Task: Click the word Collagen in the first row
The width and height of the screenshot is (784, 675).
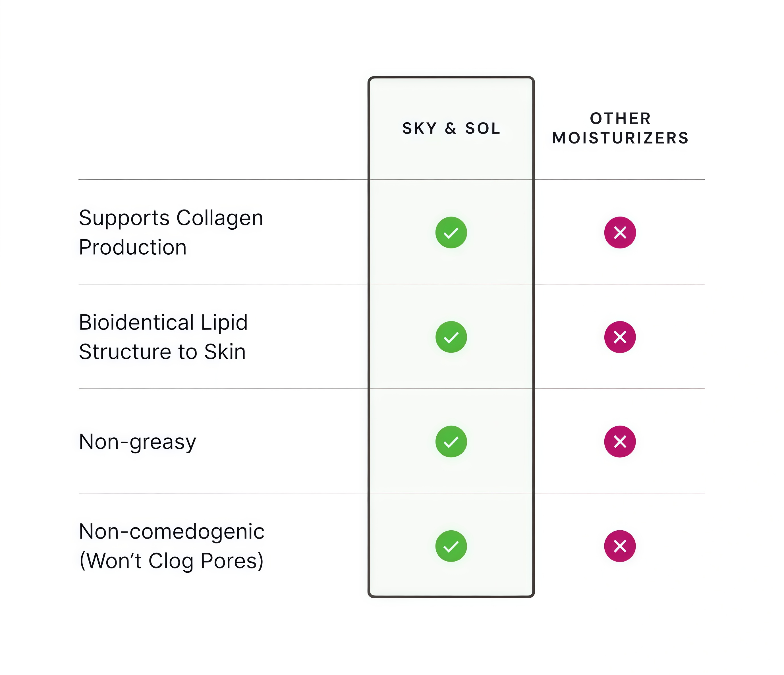Action: 219,218
